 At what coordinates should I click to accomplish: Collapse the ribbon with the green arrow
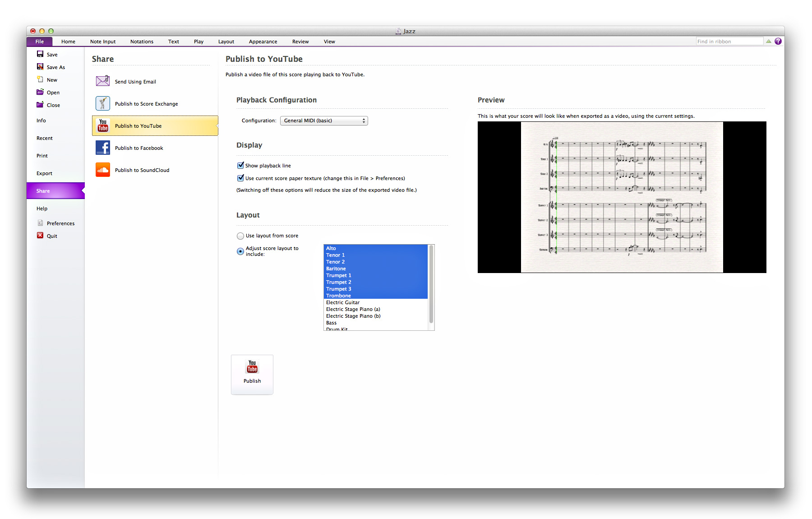tap(769, 41)
